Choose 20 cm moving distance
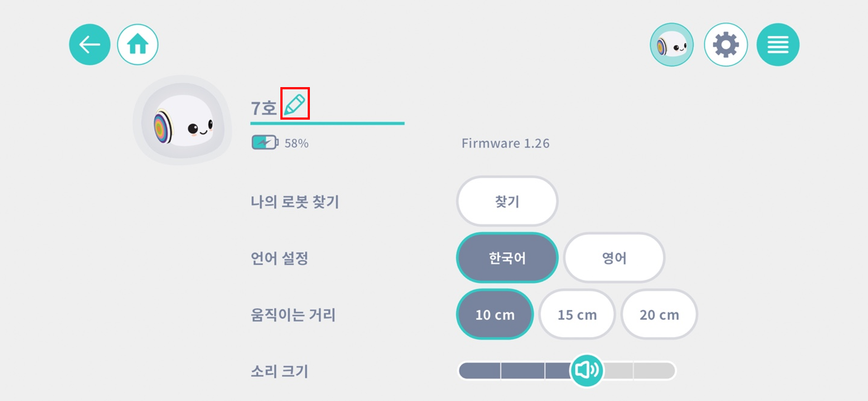Viewport: 868px width, 401px height. [659, 314]
